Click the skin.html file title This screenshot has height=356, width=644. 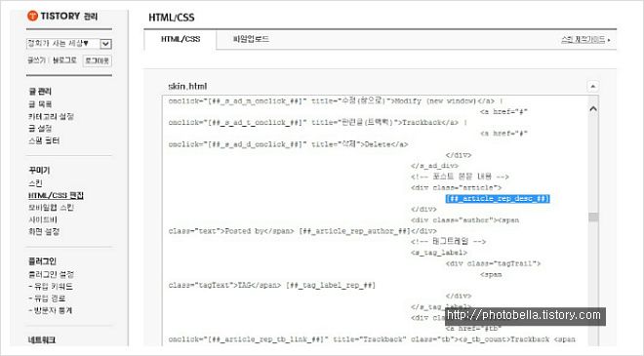click(x=187, y=86)
